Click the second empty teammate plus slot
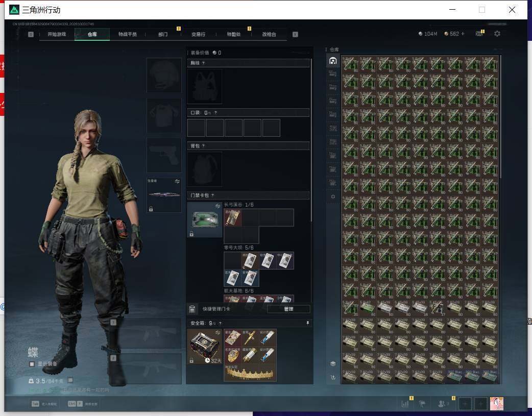Viewport: 532px width, 416px height. pos(480,404)
